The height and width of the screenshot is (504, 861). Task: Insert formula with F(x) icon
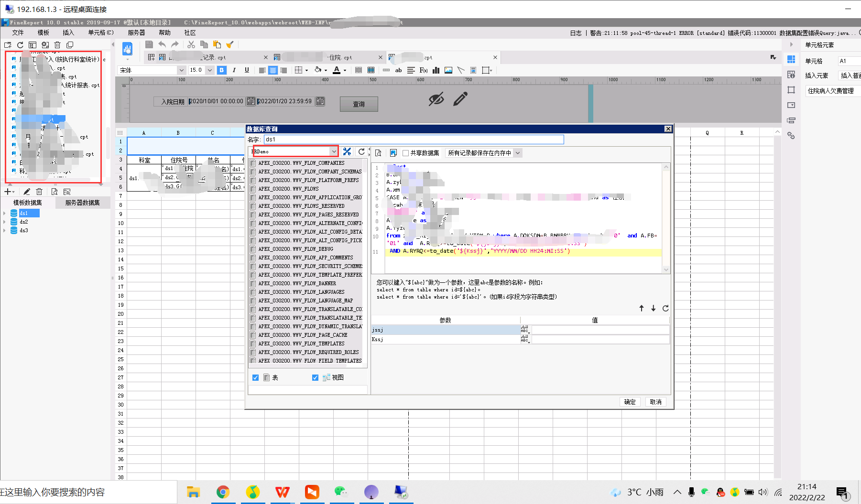pos(424,70)
